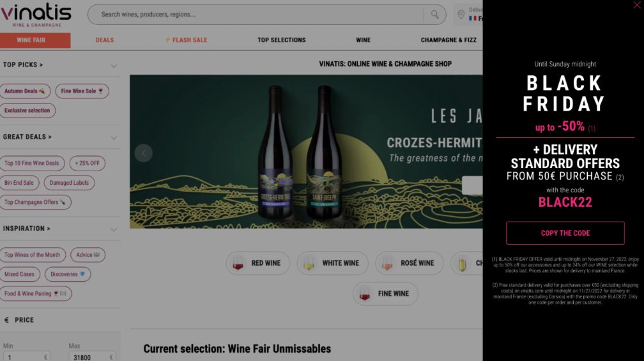Collapse the Great Deals section chevron
The image size is (644, 361).
click(x=114, y=137)
